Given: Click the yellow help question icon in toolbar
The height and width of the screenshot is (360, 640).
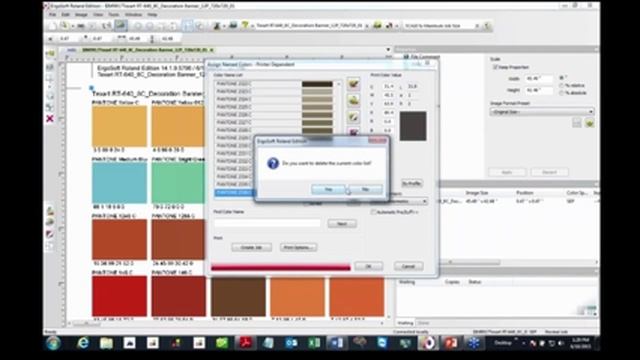Looking at the screenshot, I should click(x=244, y=26).
